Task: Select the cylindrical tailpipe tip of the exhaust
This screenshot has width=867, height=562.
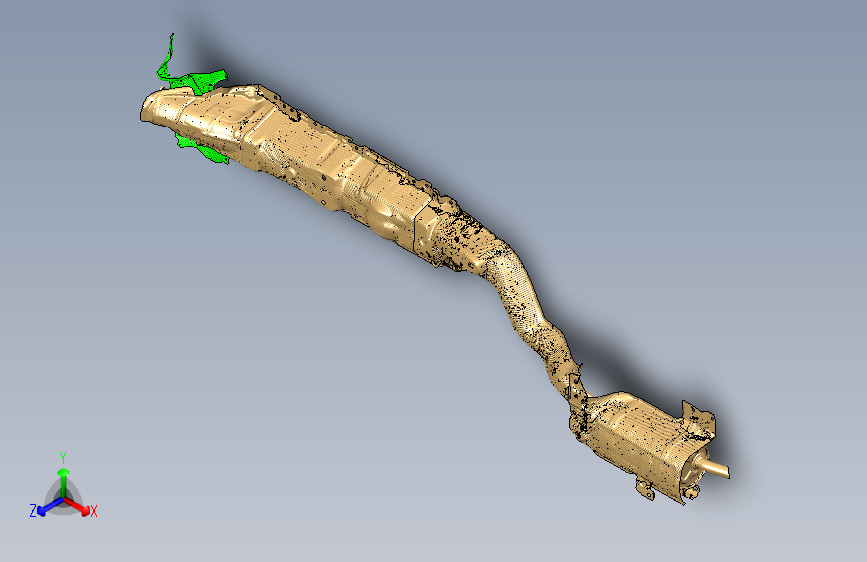Action: (x=715, y=469)
